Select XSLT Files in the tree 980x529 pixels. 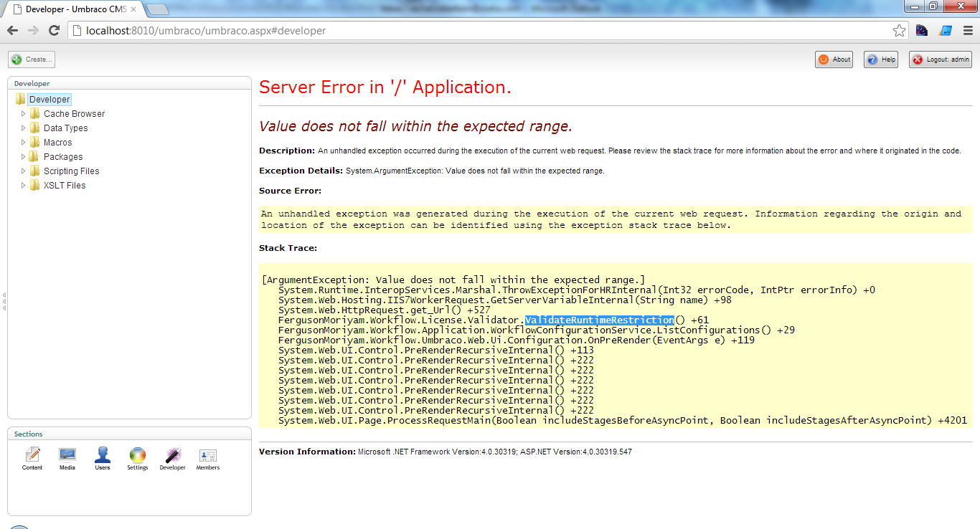tap(65, 186)
